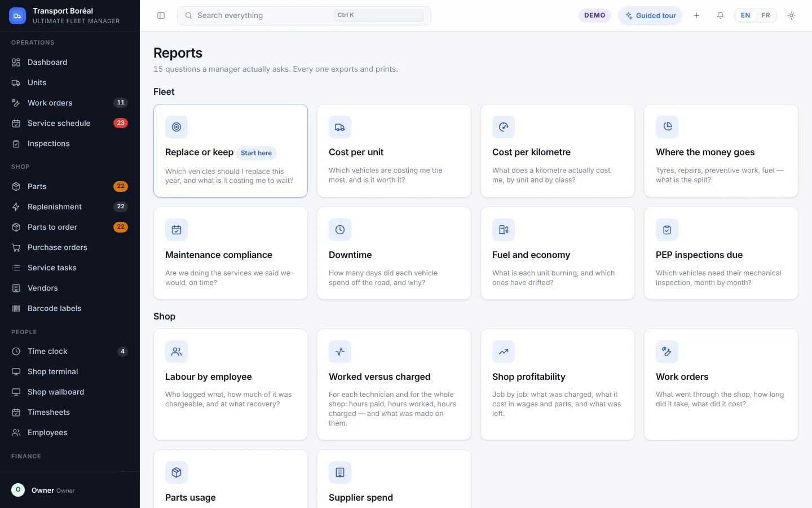
Task: Click the 'Tyres, repairs, preventive work, fuel' description
Action: point(720,175)
